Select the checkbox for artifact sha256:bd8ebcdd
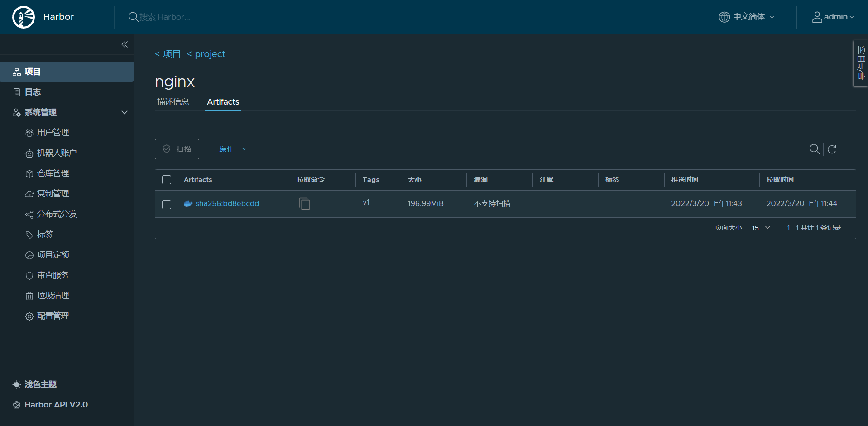 (166, 204)
